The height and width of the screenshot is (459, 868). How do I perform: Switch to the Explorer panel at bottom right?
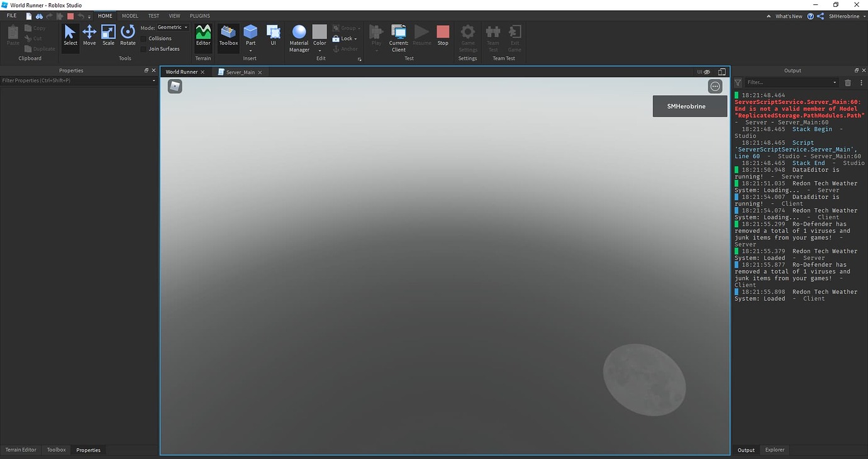774,450
